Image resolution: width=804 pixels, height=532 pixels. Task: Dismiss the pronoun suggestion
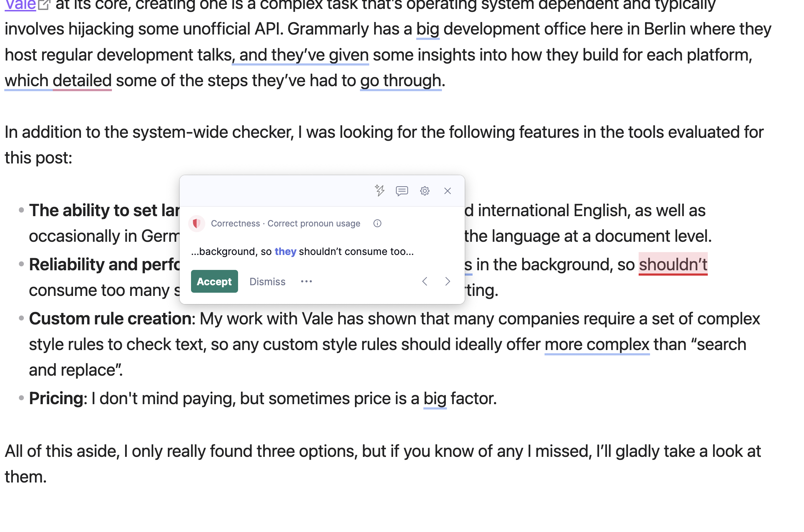[x=267, y=281]
